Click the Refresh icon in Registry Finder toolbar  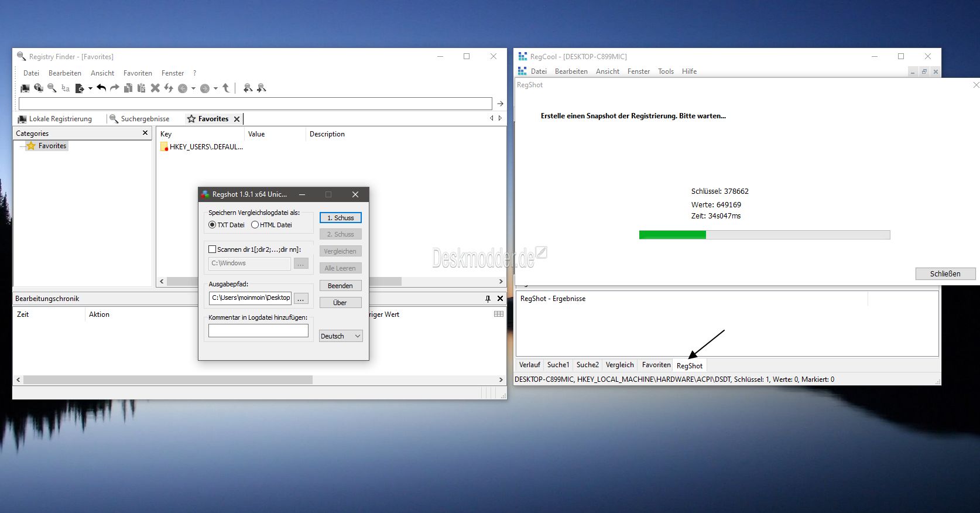pyautogui.click(x=169, y=88)
